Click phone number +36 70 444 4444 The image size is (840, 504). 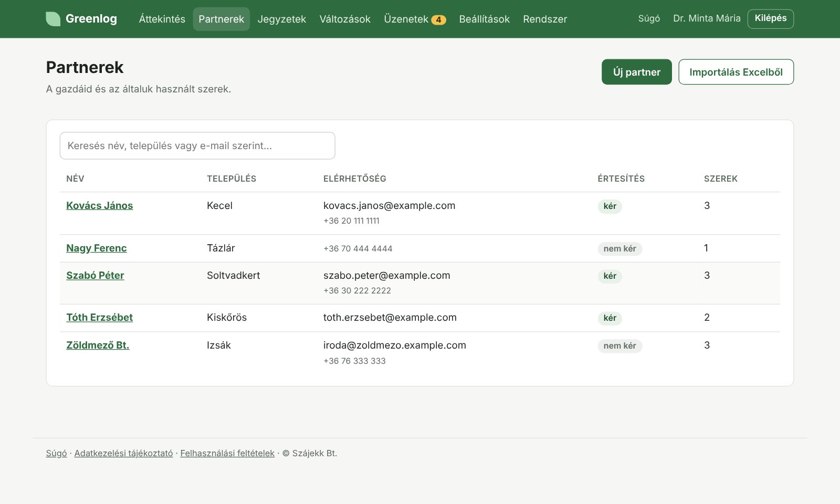358,248
